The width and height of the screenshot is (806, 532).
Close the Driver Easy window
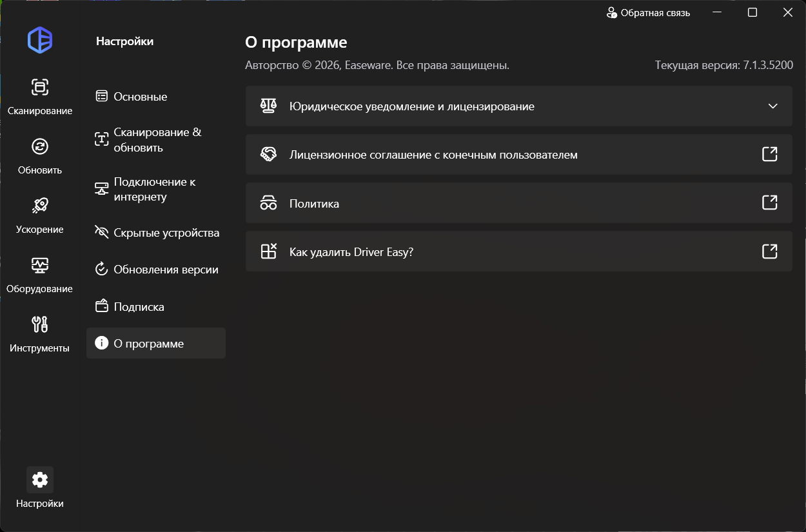(787, 12)
